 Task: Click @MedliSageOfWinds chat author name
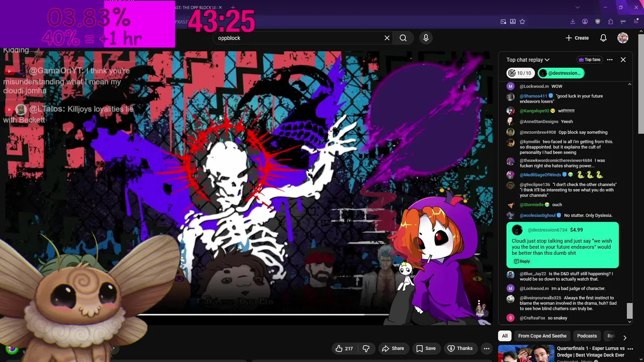540,175
